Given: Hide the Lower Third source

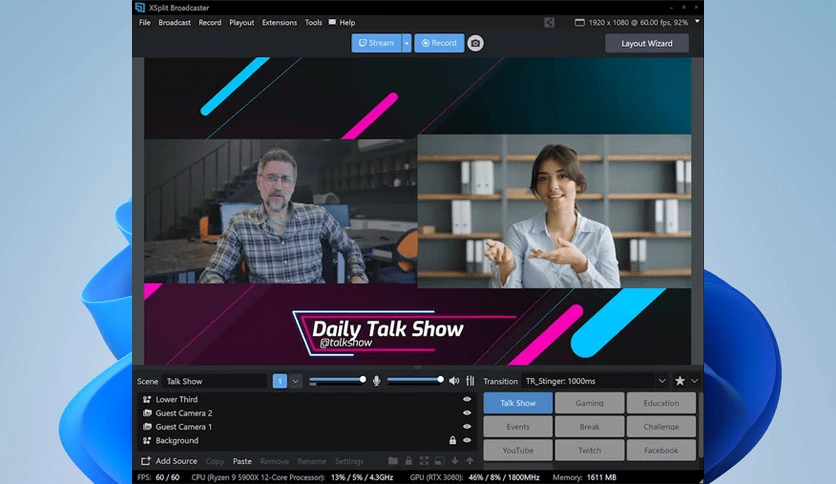Looking at the screenshot, I should [467, 399].
